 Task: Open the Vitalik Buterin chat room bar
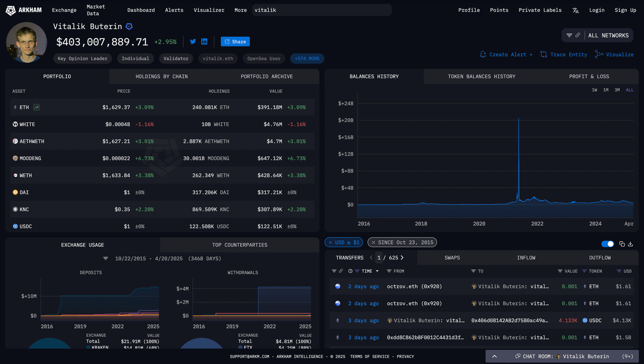click(562, 356)
